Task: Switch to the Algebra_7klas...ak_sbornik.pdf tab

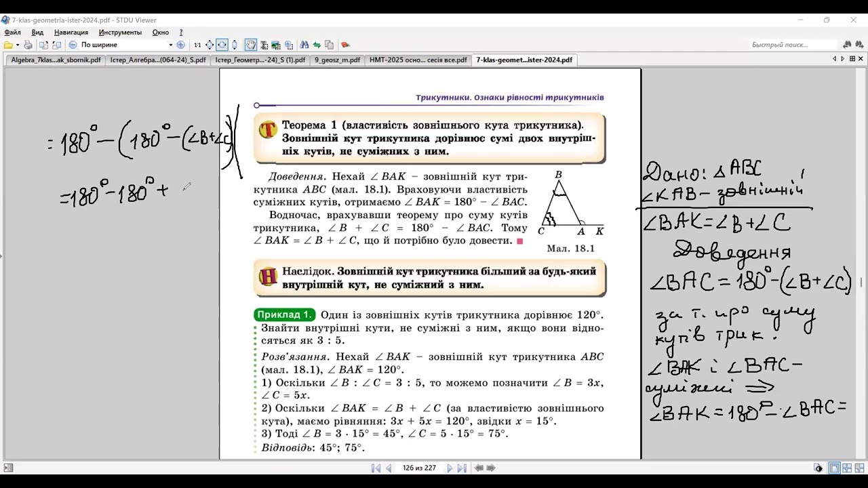Action: [56, 60]
